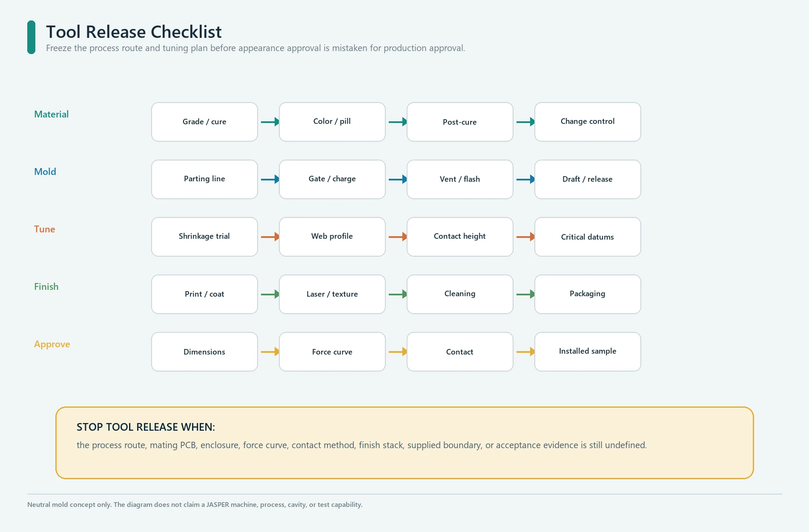Click the Force curve step box

332,352
